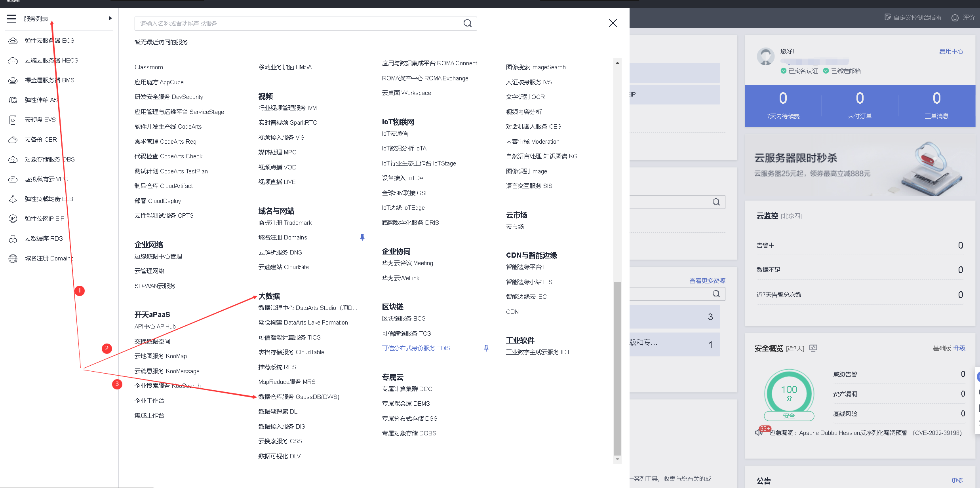980x488 pixels.
Task: Click the 评价 smiley feedback icon
Action: (x=955, y=18)
